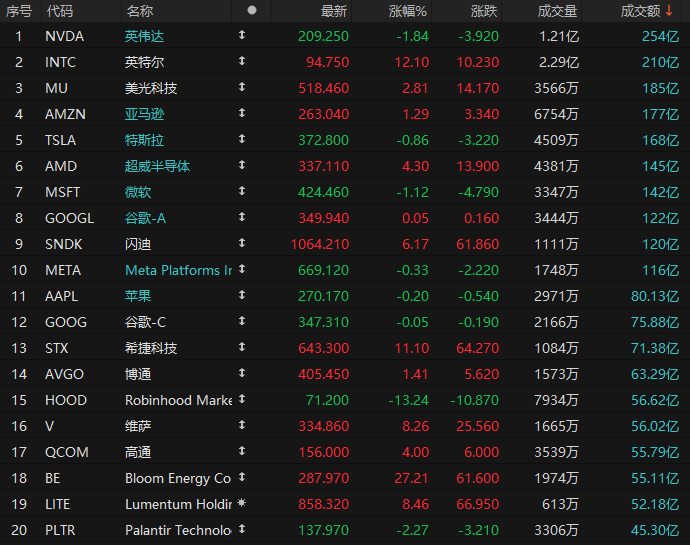This screenshot has height=545, width=690.
Task: Click the up-down arrow icon in GOOG row
Action: pos(242,320)
